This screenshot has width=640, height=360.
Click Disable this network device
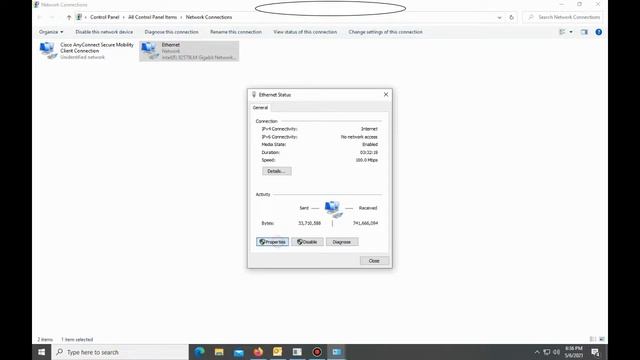pyautogui.click(x=104, y=32)
